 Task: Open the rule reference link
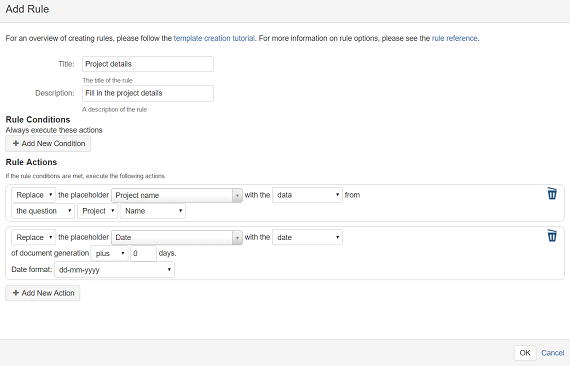click(454, 38)
